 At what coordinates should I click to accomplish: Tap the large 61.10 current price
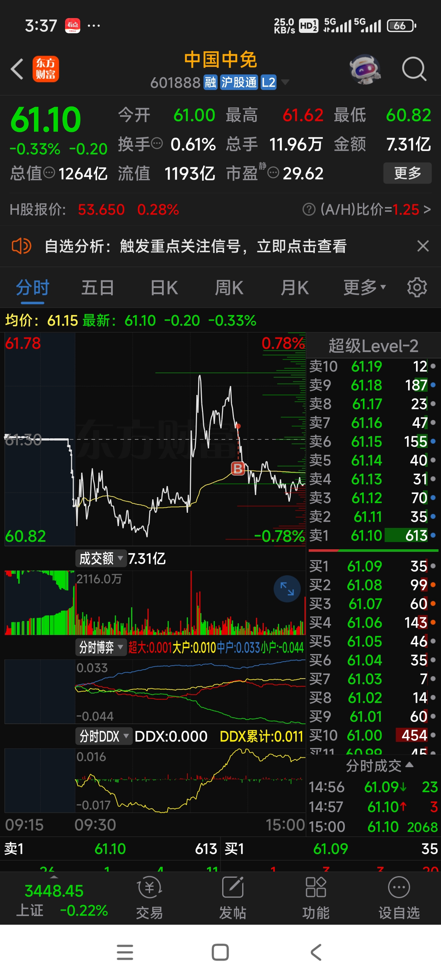(46, 120)
